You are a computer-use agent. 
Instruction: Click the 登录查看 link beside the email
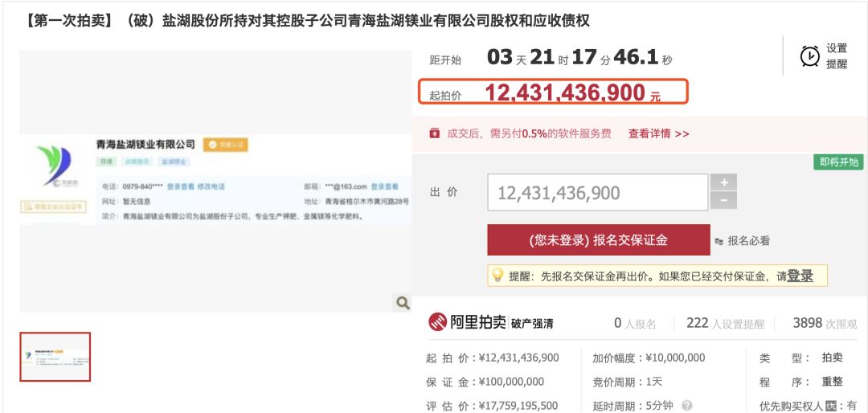pyautogui.click(x=384, y=186)
